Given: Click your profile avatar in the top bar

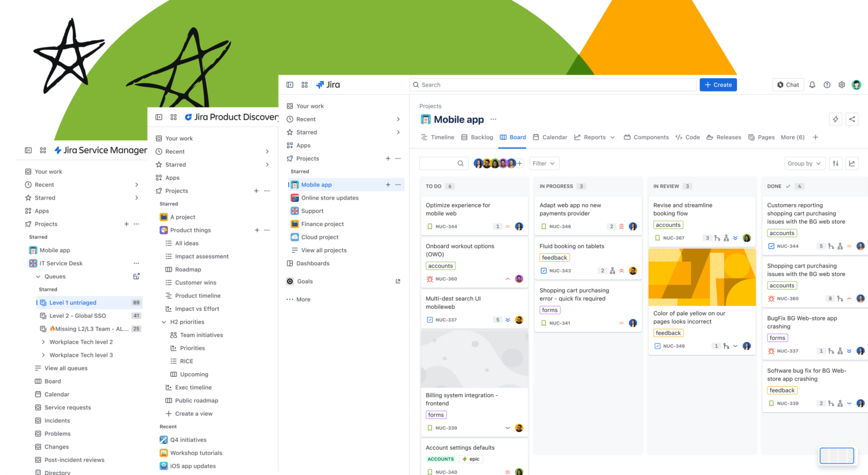Looking at the screenshot, I should pyautogui.click(x=857, y=84).
